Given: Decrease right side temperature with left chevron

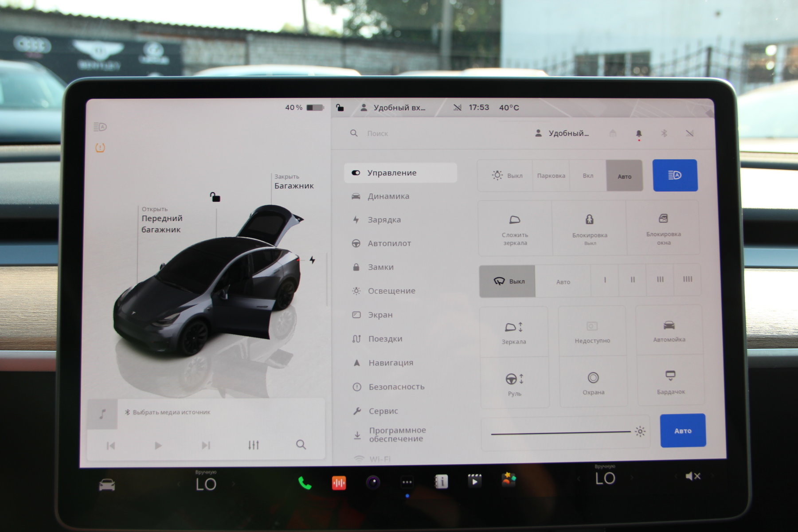Looking at the screenshot, I should (579, 478).
